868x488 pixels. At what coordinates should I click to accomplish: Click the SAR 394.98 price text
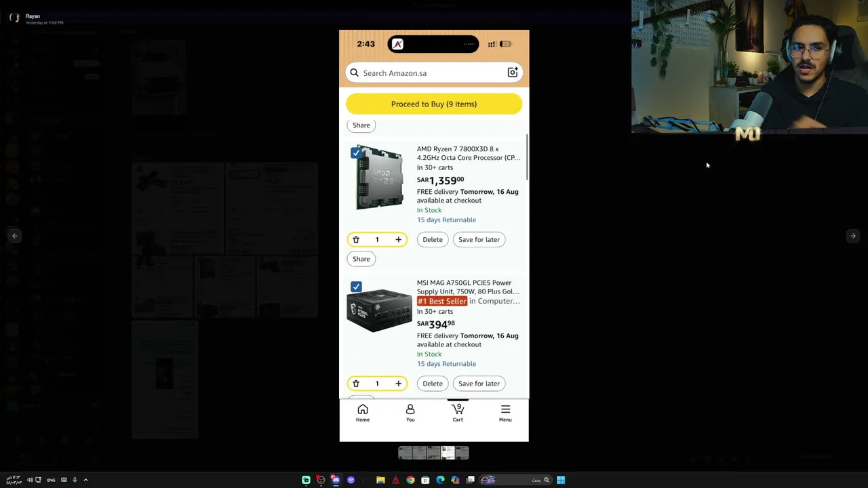pyautogui.click(x=436, y=324)
